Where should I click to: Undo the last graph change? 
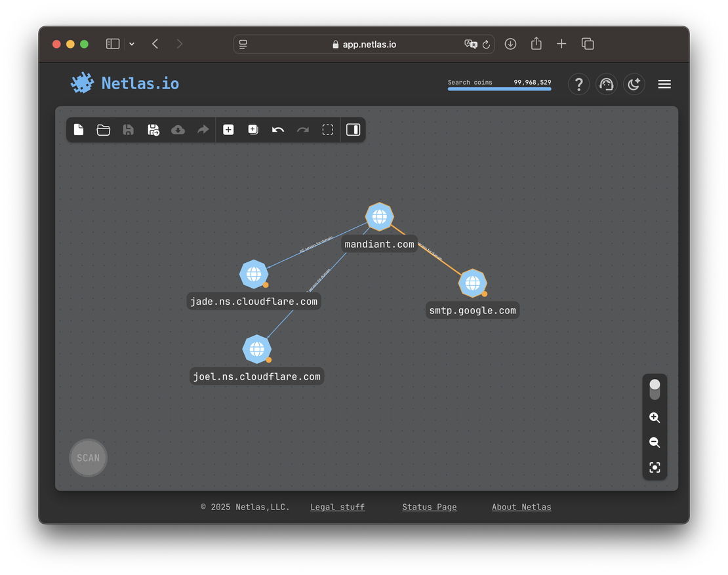[x=277, y=129]
